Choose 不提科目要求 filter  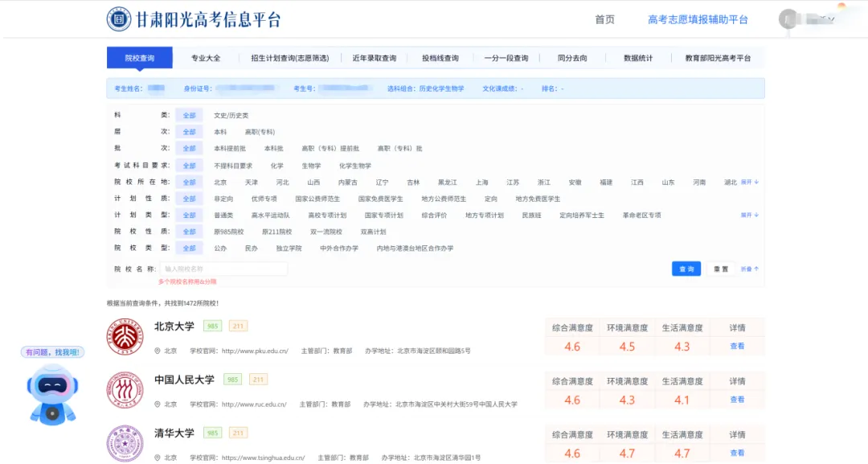233,166
